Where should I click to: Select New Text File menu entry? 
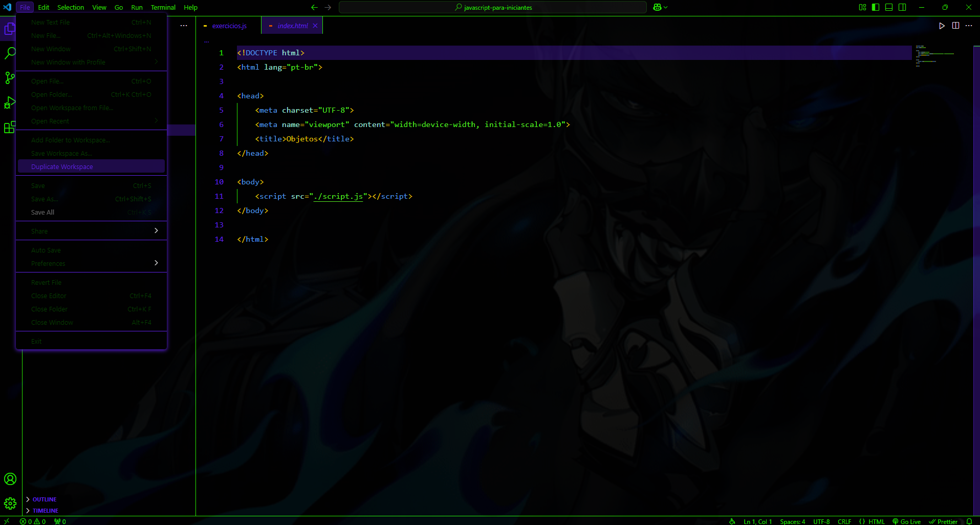coord(92,22)
